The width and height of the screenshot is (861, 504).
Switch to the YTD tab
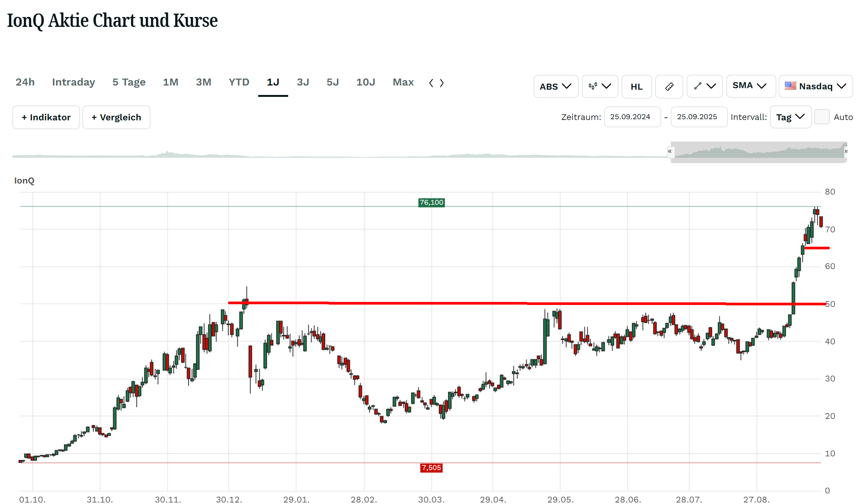click(x=239, y=82)
